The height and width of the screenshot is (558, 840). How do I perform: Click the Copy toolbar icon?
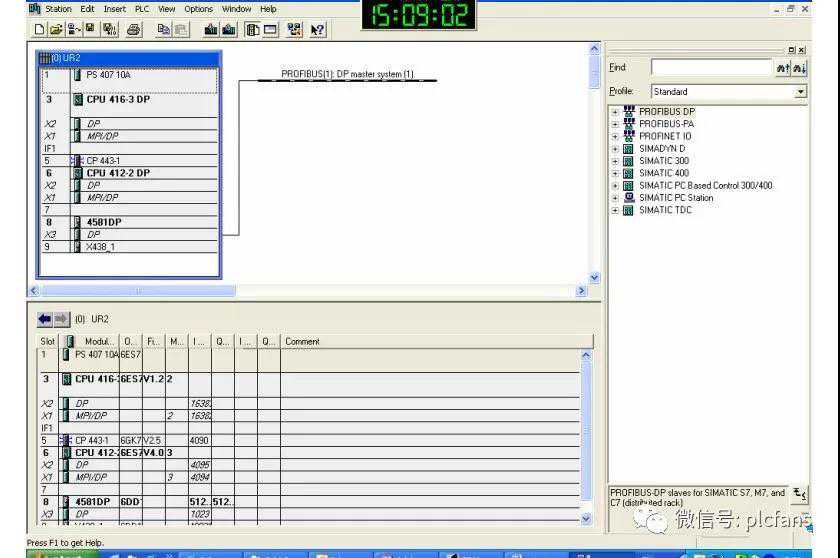click(x=164, y=30)
